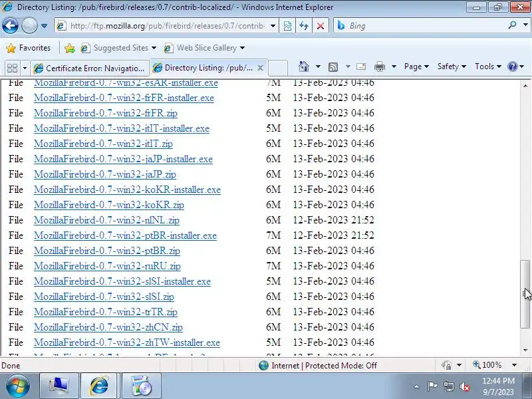Screen dimensions: 532x399
Task: Open the Favorites center
Action: pyautogui.click(x=29, y=48)
